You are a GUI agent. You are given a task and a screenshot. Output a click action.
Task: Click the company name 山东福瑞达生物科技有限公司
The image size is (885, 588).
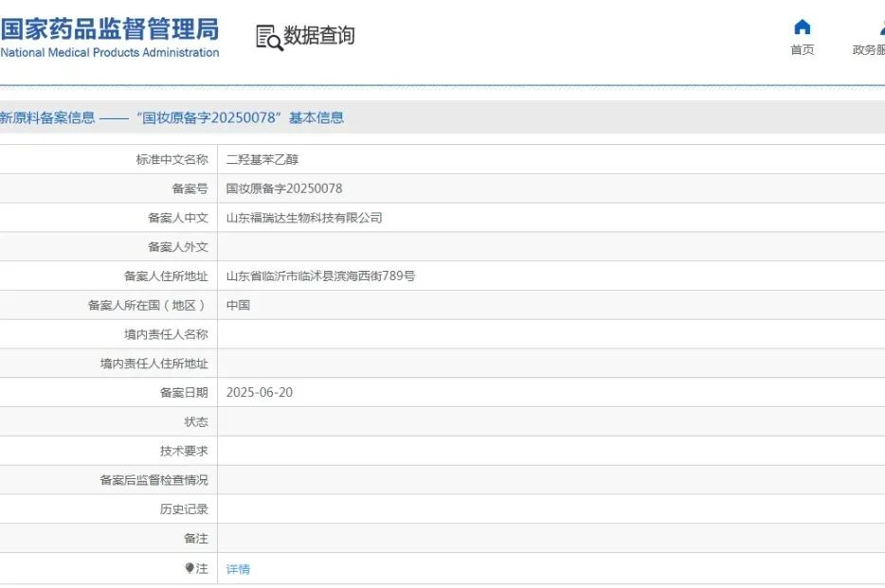(304, 218)
